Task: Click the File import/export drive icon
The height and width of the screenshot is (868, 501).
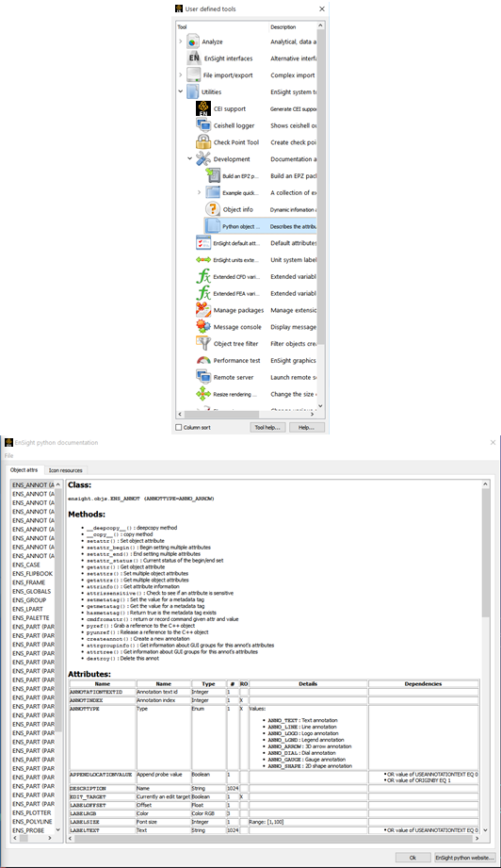Action: (193, 74)
